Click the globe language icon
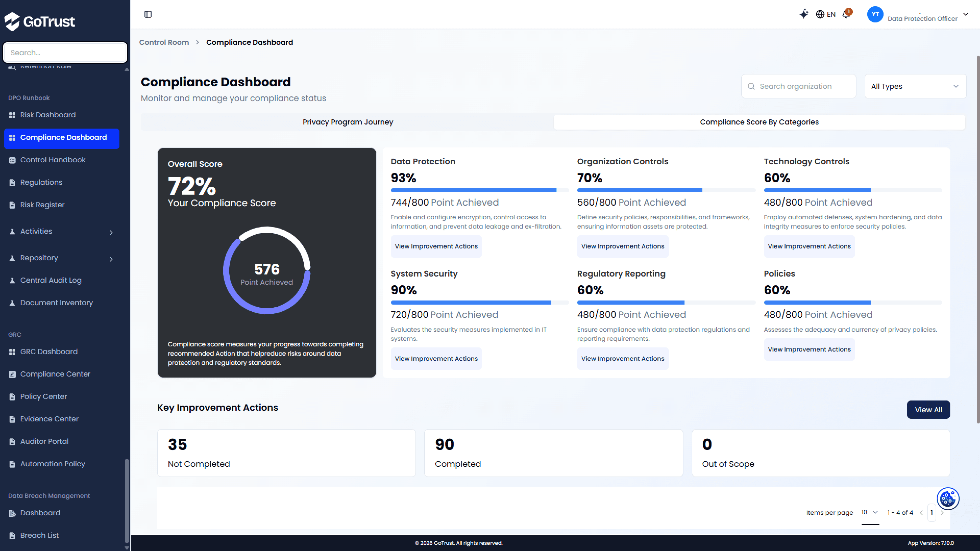Screen dimensions: 980x551 click(820, 15)
